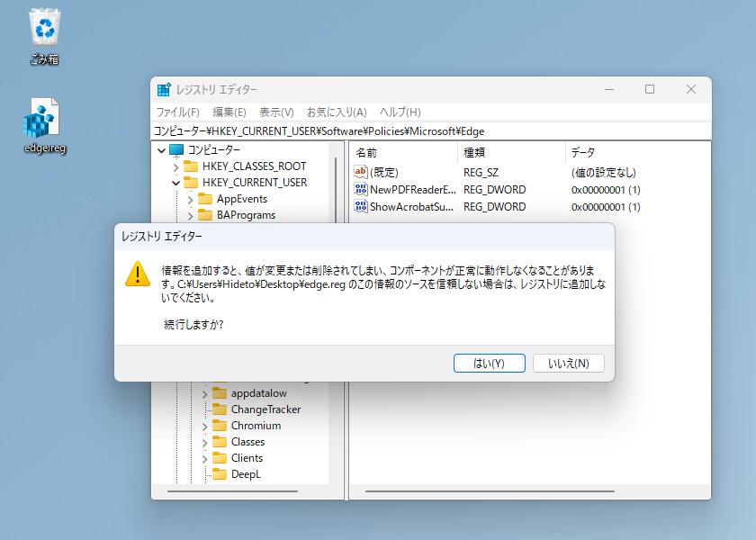Screen dimensions: 756x540
Task: Select the コンピューター root node icon
Action: click(x=176, y=150)
